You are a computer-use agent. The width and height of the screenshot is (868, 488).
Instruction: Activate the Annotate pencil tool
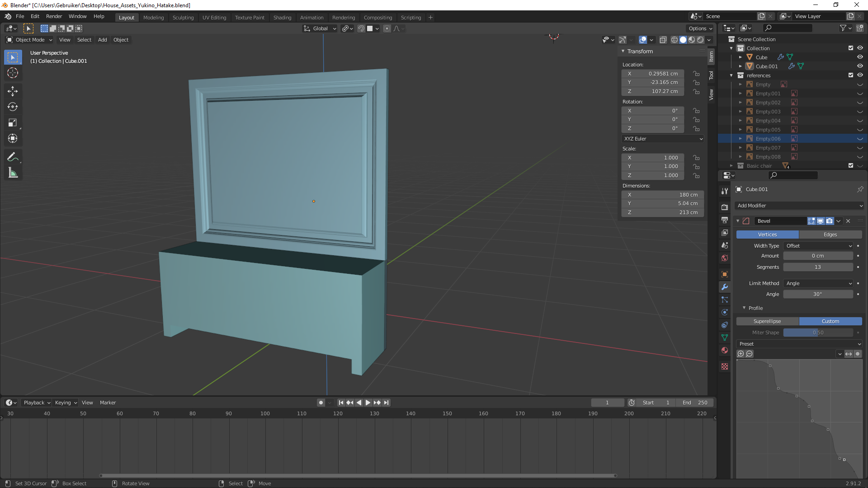coord(13,157)
